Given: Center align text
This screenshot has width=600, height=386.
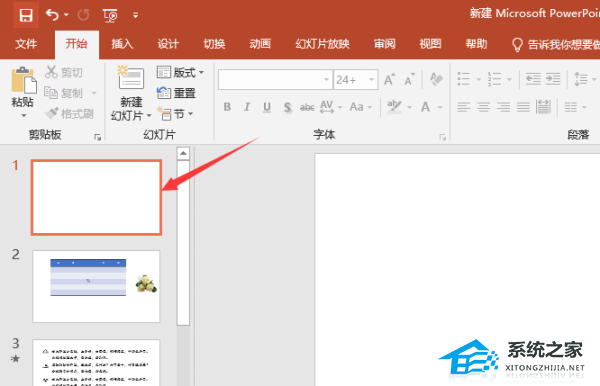Looking at the screenshot, I should (x=484, y=107).
